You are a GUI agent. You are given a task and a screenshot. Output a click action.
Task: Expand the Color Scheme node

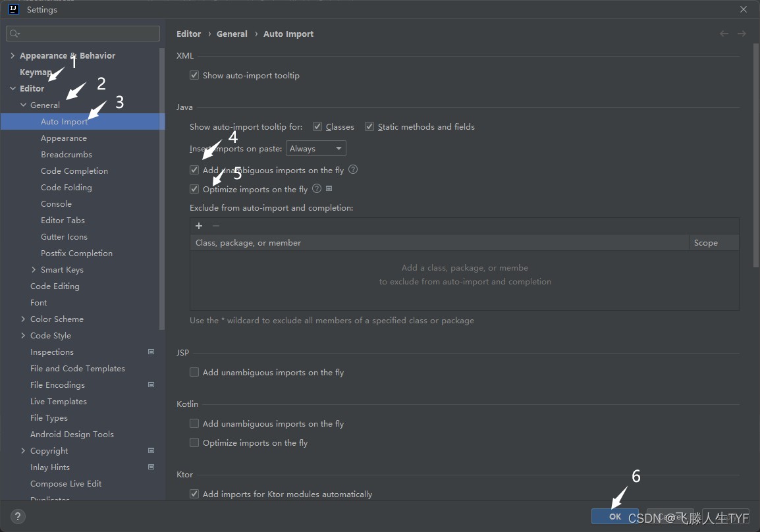point(23,319)
